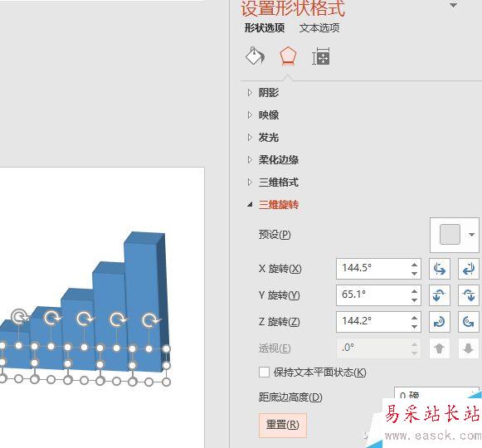The width and height of the screenshot is (482, 448).
Task: Rotate Y up using the Y 旋转 button
Action: [439, 295]
